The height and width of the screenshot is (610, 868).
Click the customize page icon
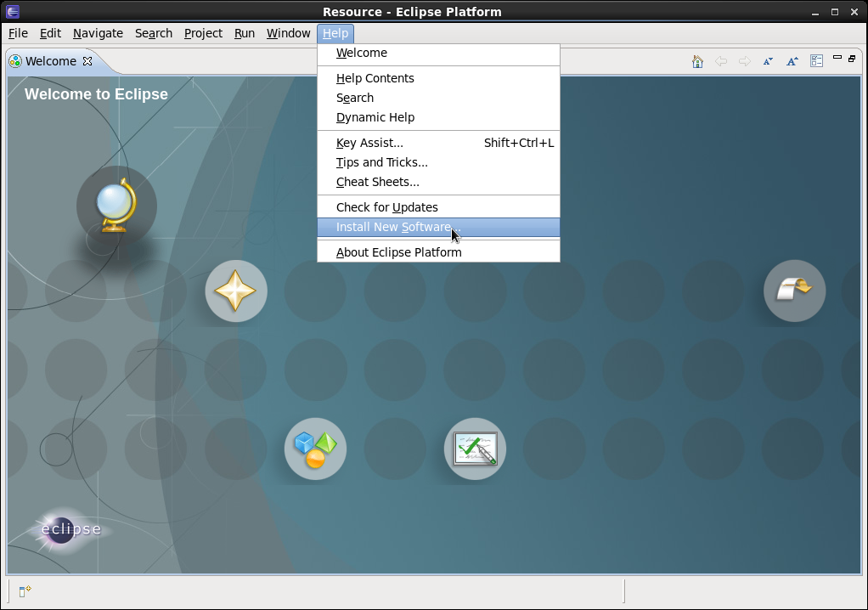pos(816,61)
